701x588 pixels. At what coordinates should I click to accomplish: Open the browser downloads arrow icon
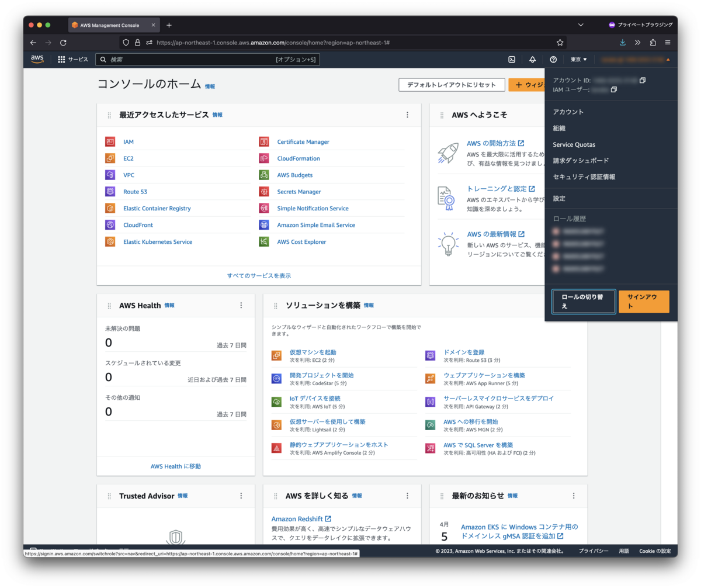coord(623,43)
